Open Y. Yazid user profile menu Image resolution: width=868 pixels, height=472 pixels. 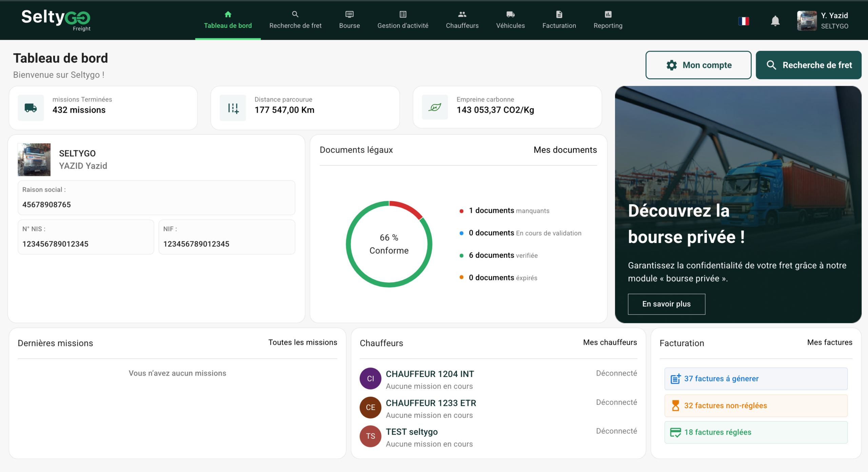(823, 20)
